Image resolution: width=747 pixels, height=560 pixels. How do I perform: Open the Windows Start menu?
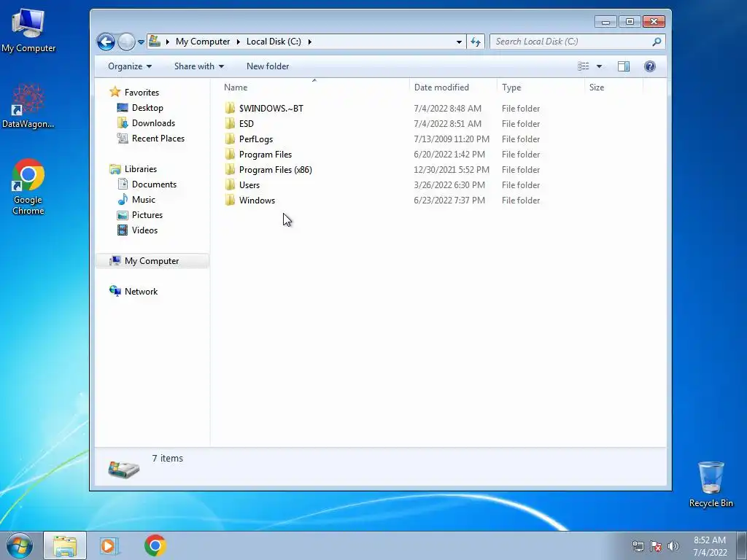pyautogui.click(x=20, y=545)
